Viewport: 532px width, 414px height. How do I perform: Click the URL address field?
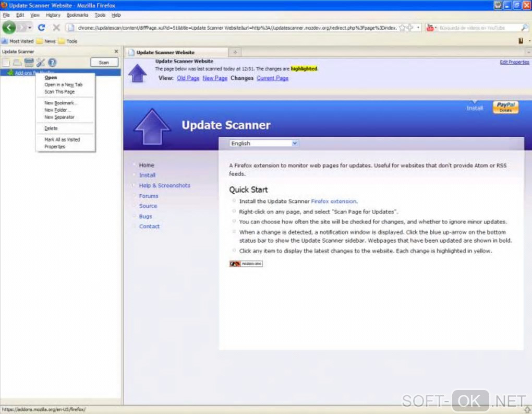(x=237, y=28)
